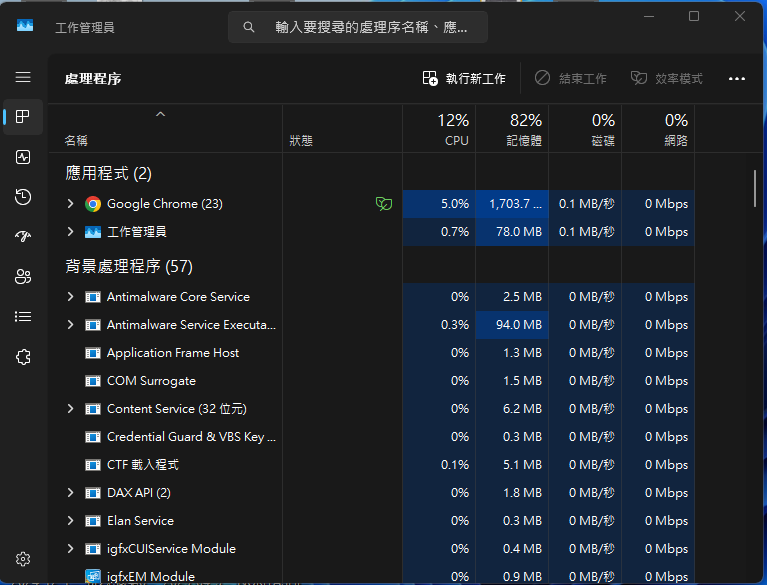
Task: Open the App history icon in sidebar
Action: click(x=23, y=197)
